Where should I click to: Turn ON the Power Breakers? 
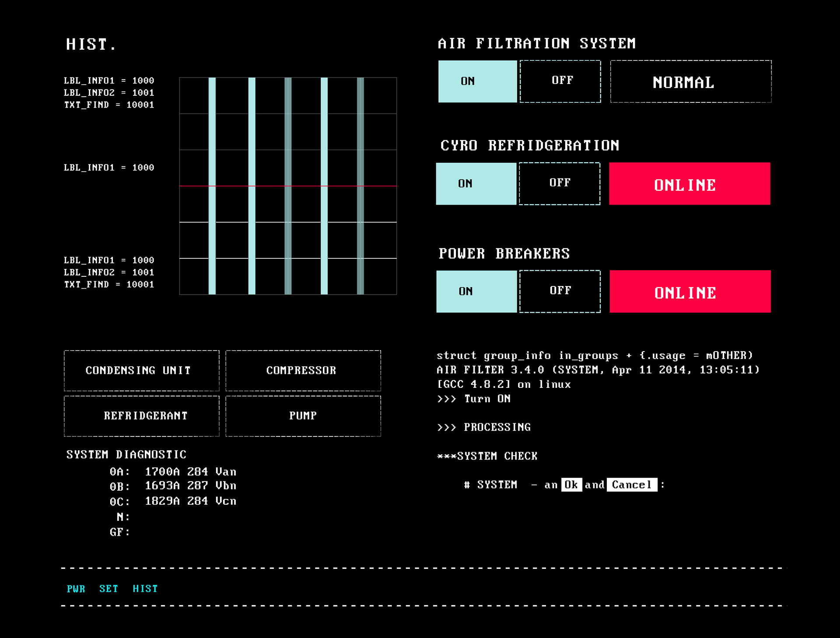(476, 291)
